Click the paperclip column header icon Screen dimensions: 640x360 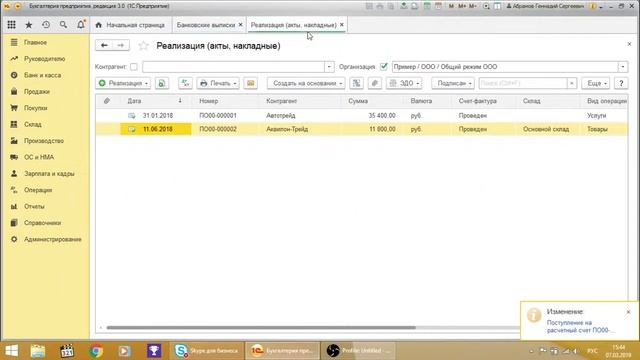coord(107,101)
